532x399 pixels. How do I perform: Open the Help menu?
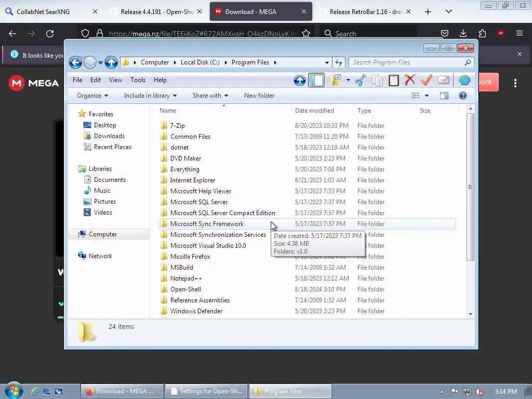[160, 80]
